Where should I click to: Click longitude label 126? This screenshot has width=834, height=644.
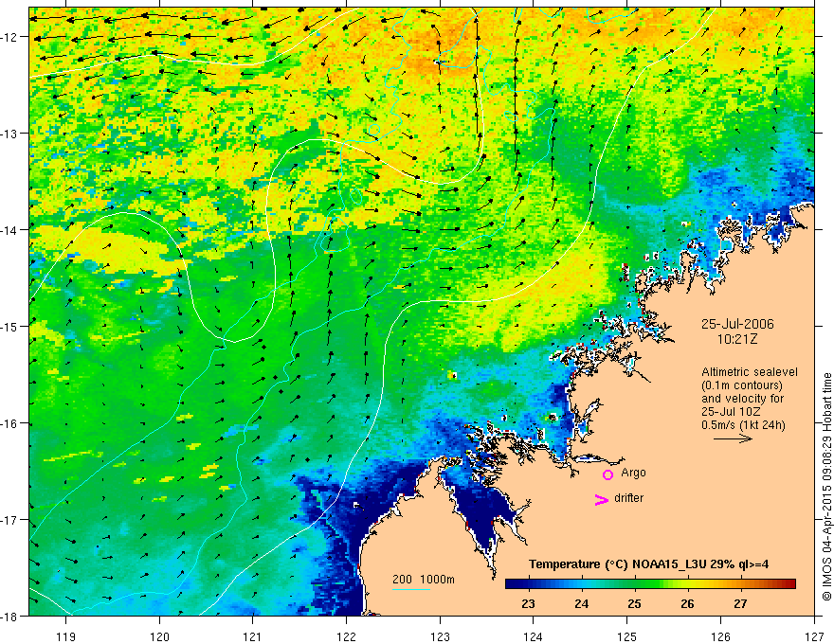720,636
